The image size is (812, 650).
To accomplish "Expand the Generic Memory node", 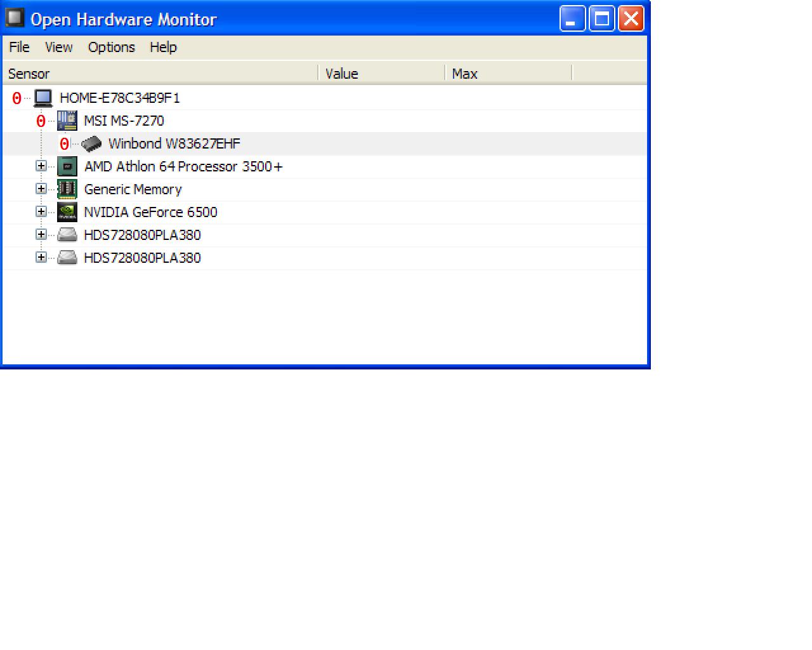I will [x=41, y=189].
